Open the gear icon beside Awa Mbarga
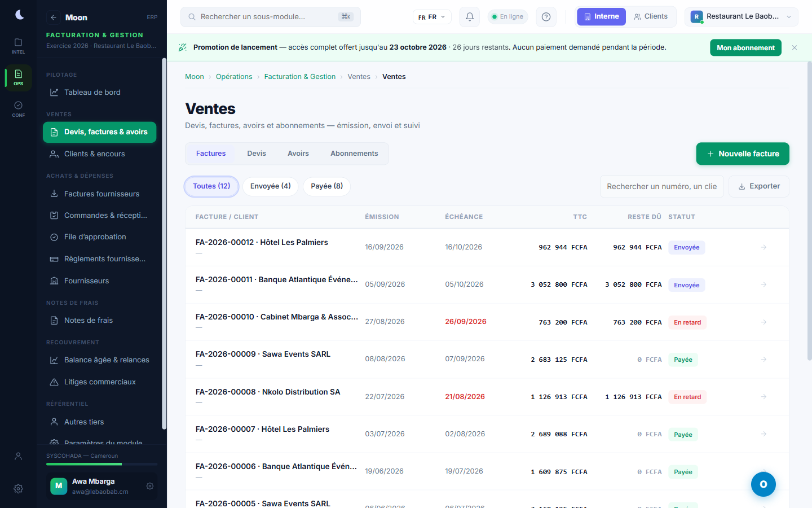812x508 pixels. pos(150,486)
